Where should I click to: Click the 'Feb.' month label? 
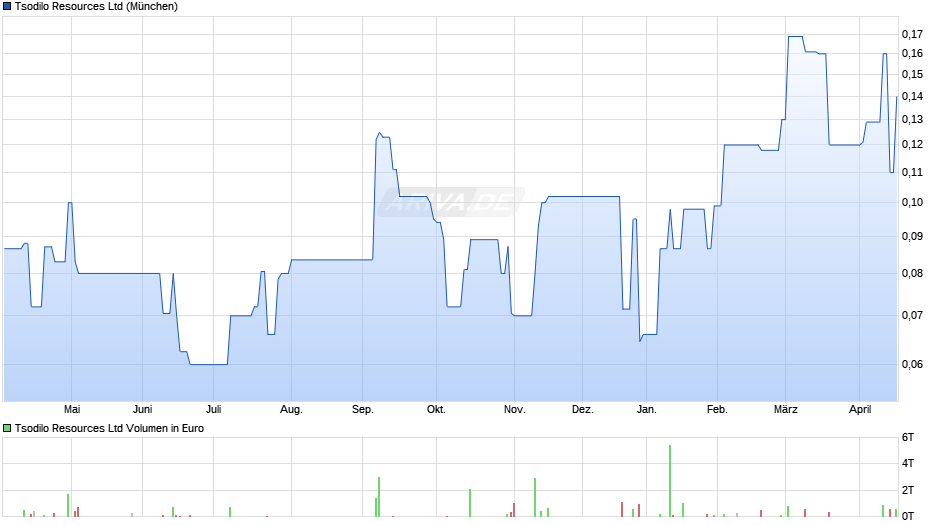point(717,409)
